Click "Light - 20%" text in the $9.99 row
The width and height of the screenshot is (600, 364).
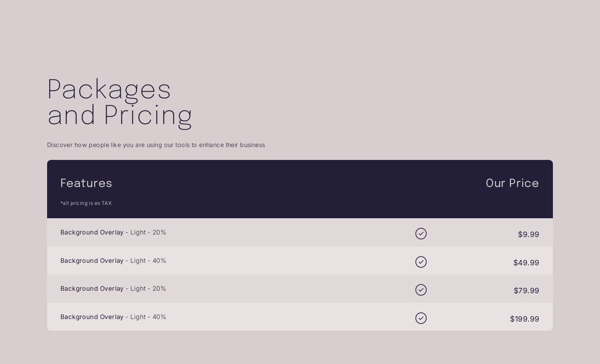(x=148, y=232)
